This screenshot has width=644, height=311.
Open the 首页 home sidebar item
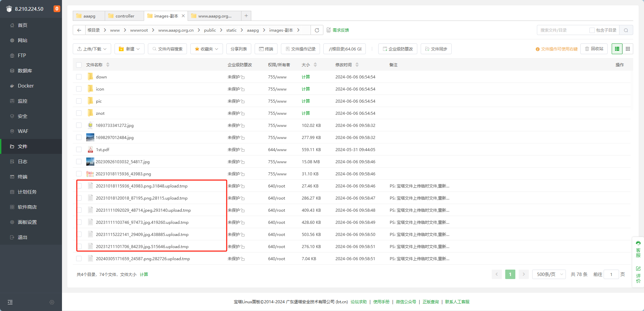[x=31, y=25]
